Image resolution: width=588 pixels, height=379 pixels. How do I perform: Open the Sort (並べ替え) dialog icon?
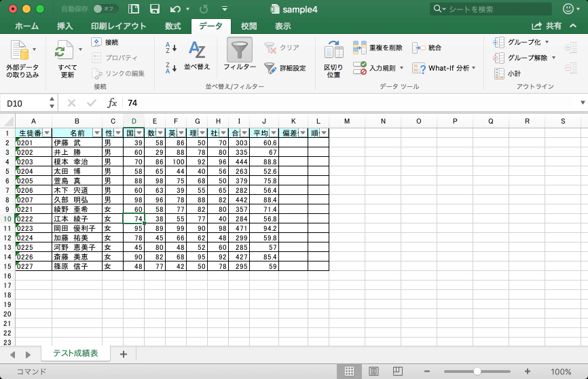pos(197,50)
